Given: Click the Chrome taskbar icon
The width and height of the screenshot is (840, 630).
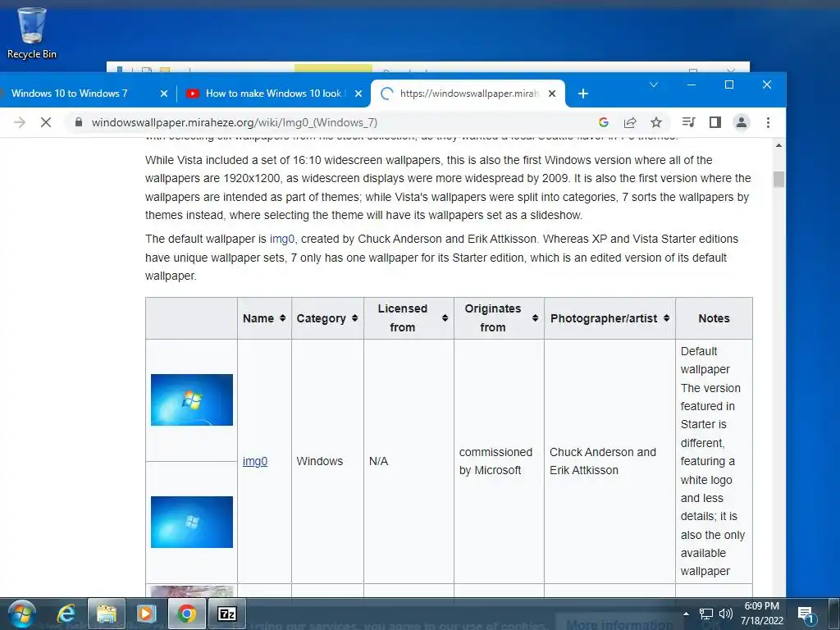Looking at the screenshot, I should [186, 614].
